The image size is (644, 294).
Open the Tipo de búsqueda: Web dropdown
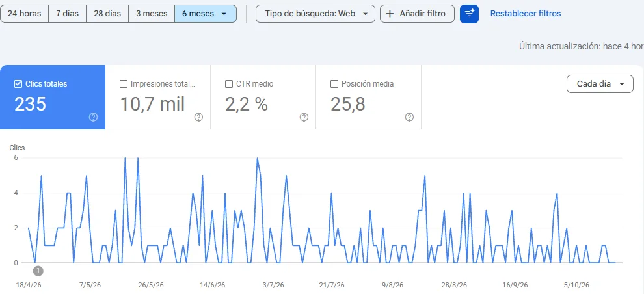point(315,14)
